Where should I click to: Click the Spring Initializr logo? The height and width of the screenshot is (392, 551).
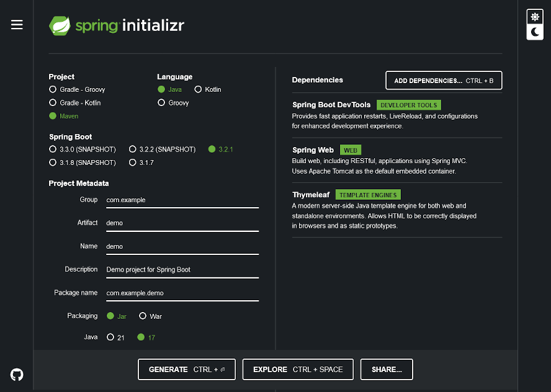pyautogui.click(x=117, y=25)
